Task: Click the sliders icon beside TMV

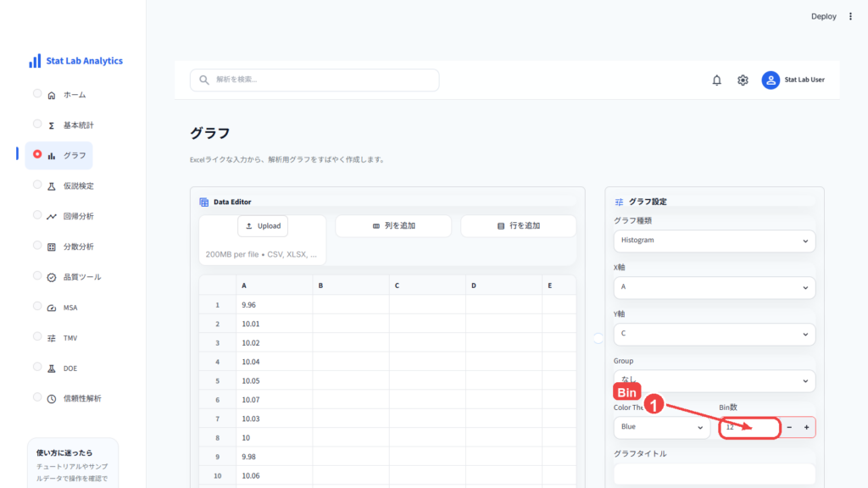Action: tap(52, 338)
